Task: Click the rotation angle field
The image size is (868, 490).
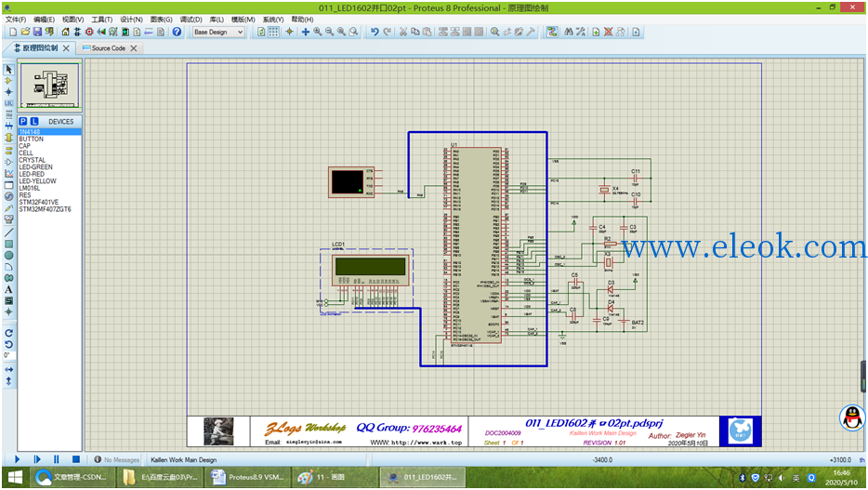Action: pos(9,355)
